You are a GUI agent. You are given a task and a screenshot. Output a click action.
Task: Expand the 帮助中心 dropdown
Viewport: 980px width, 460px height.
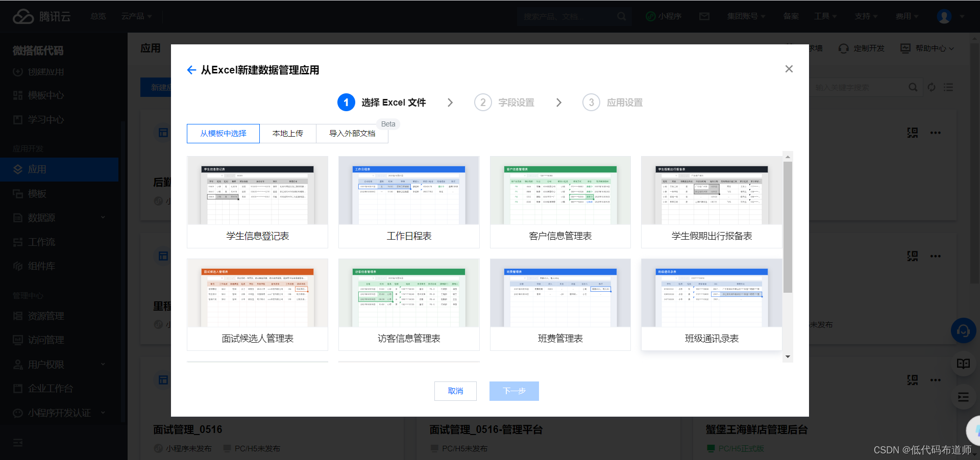click(927, 48)
